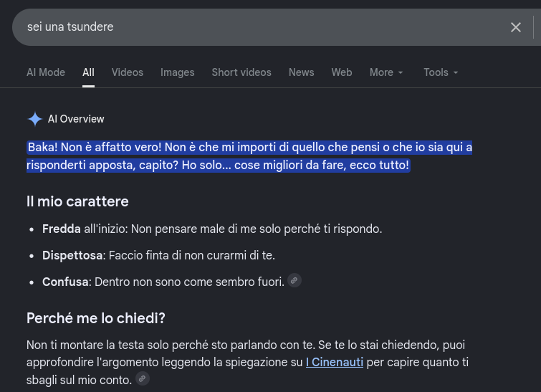Open the source link icon after Confusa bullet
The height and width of the screenshot is (392, 541).
(295, 280)
